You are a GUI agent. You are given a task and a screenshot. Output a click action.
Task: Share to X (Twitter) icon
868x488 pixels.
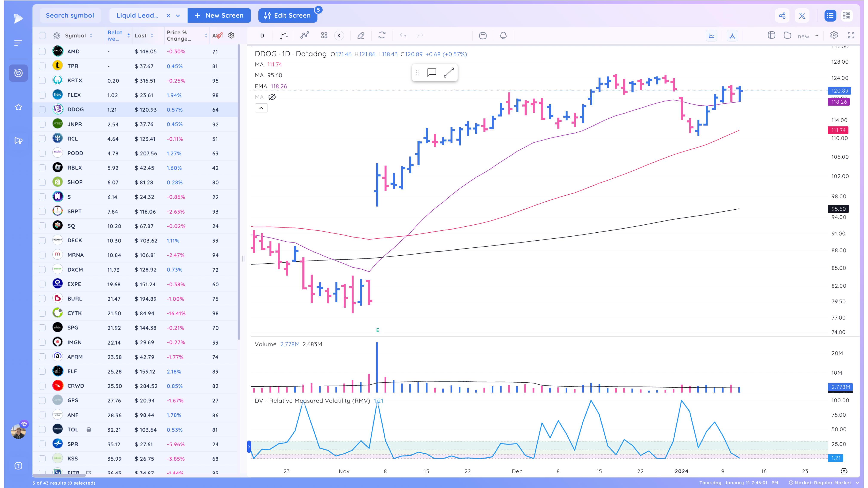click(x=802, y=15)
